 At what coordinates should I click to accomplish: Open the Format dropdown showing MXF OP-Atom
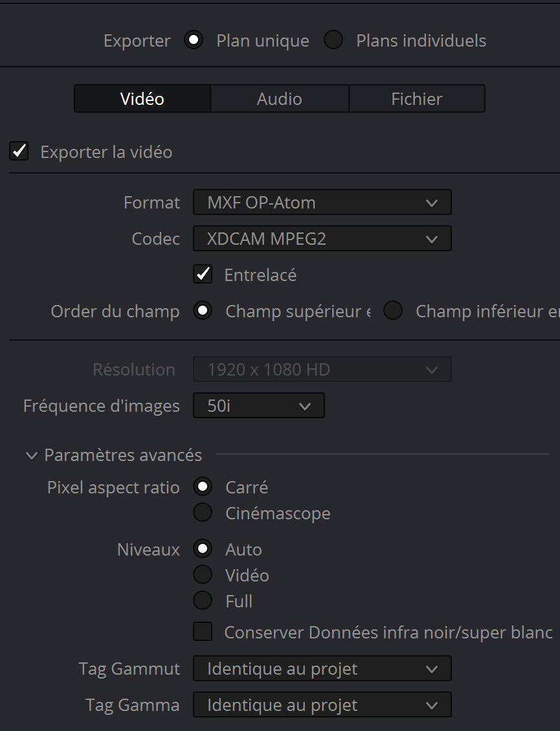point(322,202)
